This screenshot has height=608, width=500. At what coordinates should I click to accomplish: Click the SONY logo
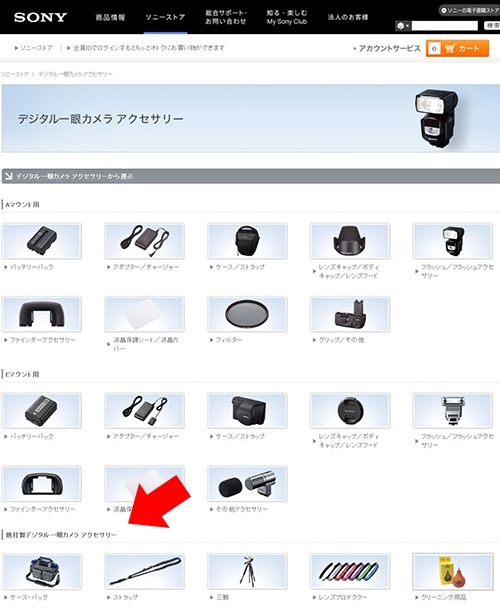pyautogui.click(x=40, y=17)
